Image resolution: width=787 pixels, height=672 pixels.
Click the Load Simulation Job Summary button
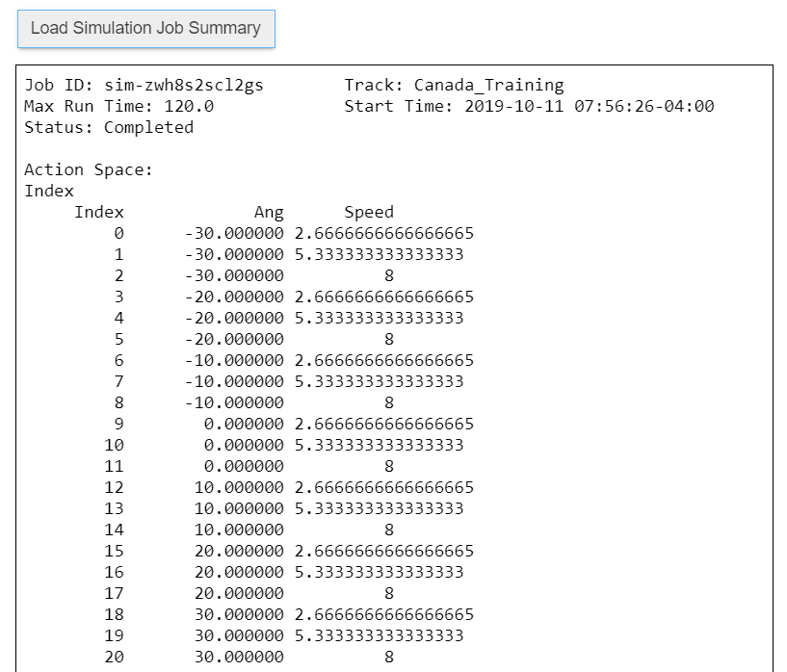point(145,28)
